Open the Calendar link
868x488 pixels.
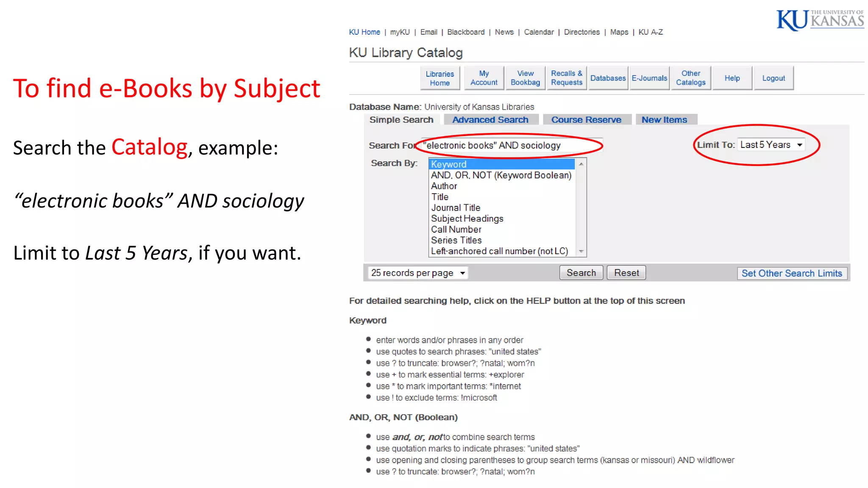[539, 32]
